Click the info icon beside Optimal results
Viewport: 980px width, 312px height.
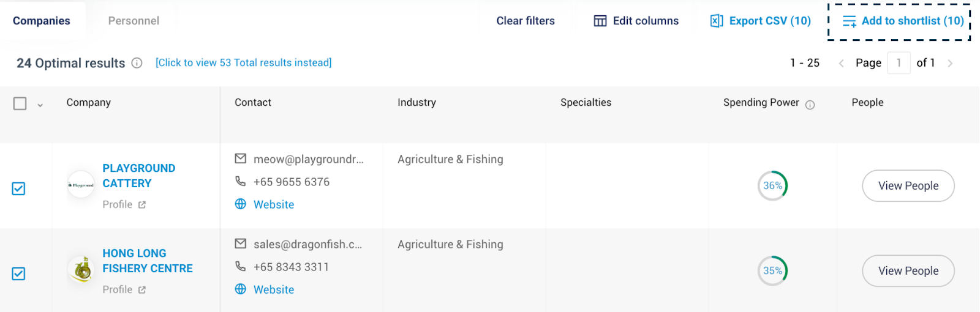tap(137, 63)
